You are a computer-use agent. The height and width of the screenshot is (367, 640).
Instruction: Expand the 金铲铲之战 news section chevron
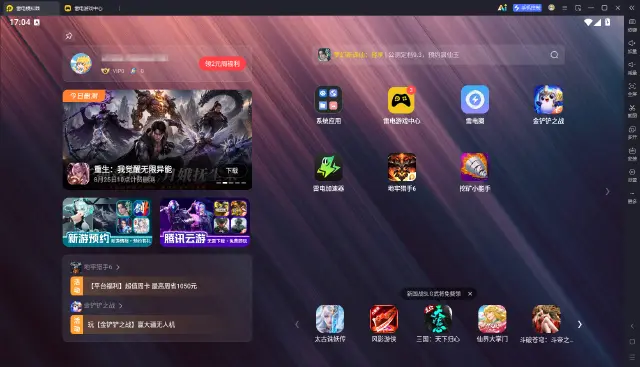[120, 305]
